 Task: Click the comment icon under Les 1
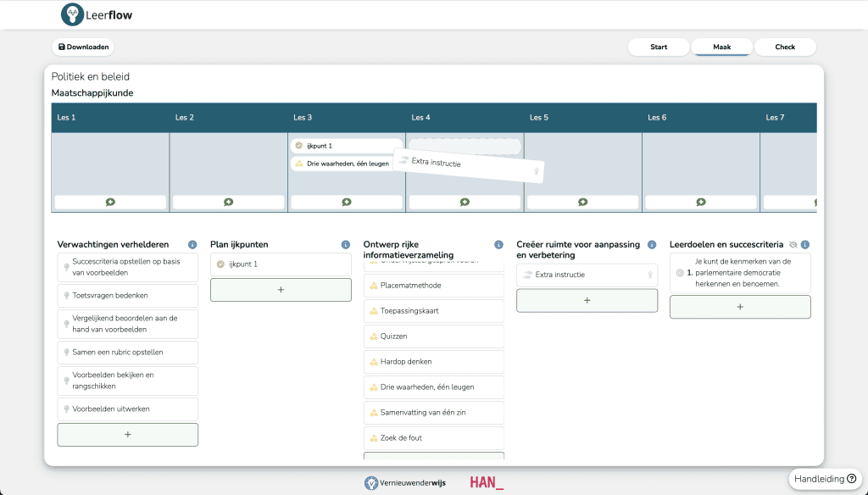click(110, 202)
